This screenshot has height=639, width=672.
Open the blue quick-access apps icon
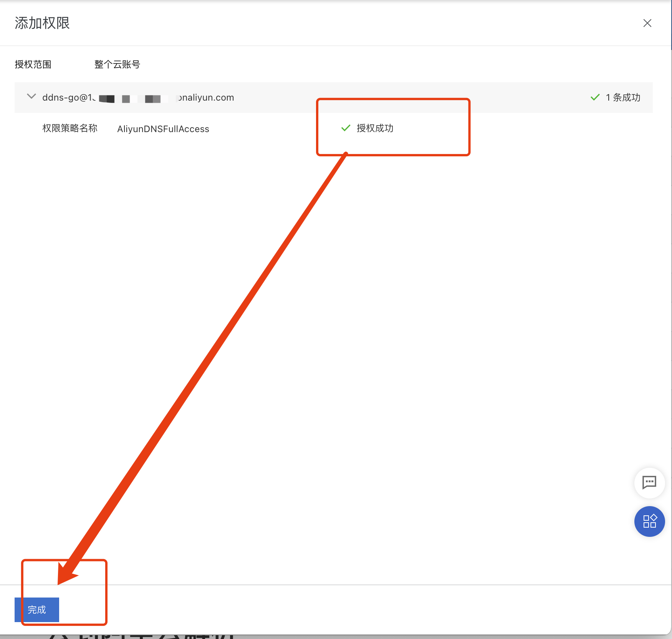tap(649, 521)
